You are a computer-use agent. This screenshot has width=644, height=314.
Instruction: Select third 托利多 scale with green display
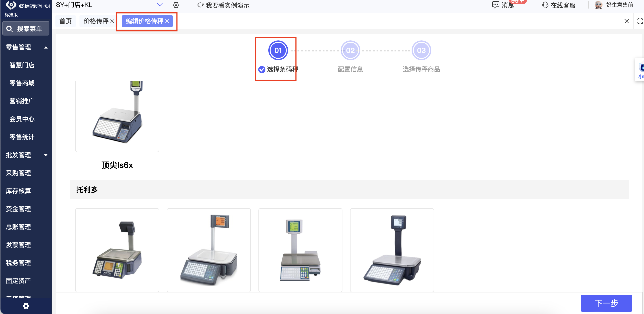(300, 250)
